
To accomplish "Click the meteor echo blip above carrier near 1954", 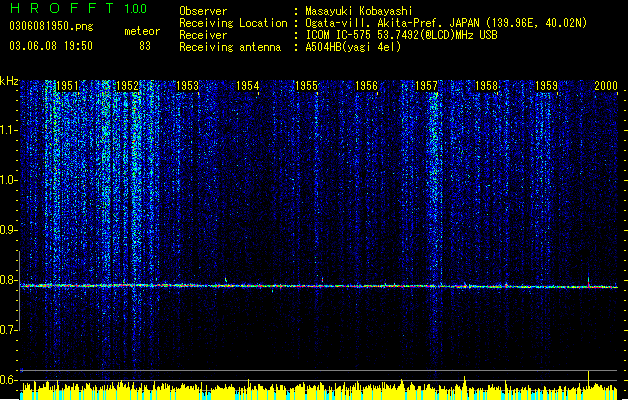I will (226, 280).
